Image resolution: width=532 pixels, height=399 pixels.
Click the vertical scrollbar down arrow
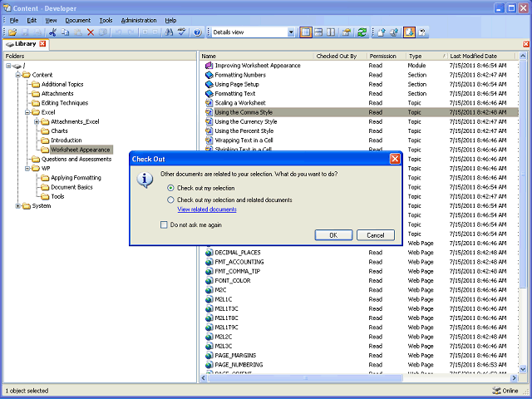(x=523, y=369)
